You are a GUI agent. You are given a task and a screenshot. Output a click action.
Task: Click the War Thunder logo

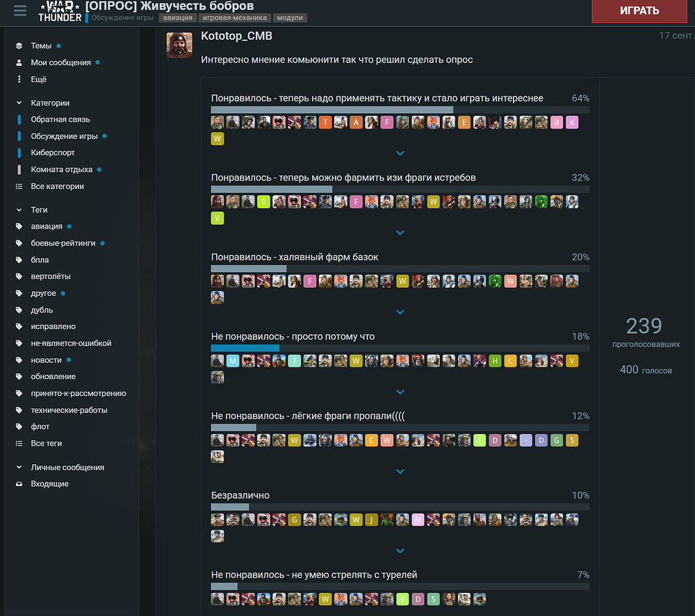click(x=59, y=12)
